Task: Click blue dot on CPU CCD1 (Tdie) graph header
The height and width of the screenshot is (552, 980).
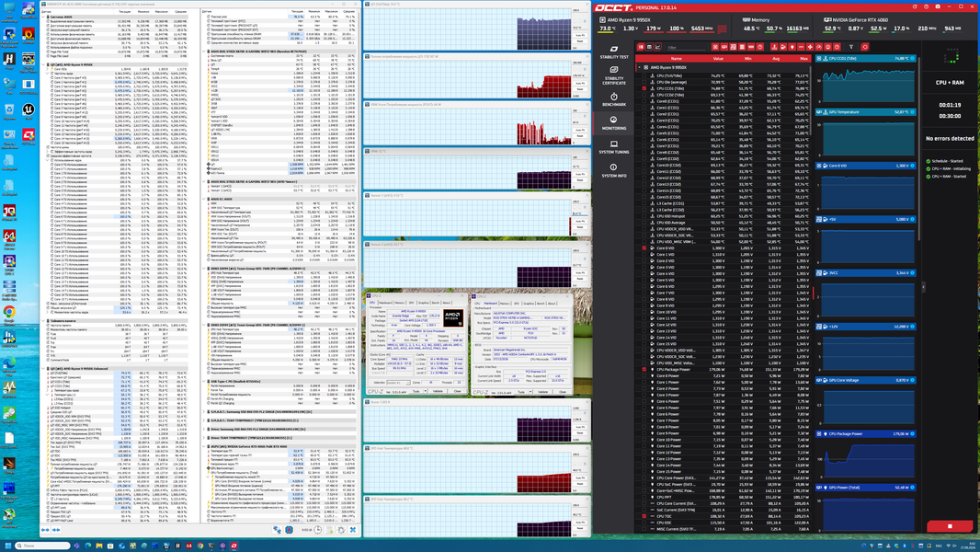Action: pos(913,58)
